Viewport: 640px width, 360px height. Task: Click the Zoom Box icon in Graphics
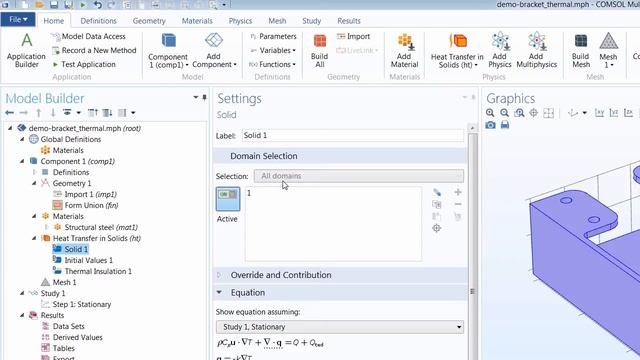[x=519, y=113]
